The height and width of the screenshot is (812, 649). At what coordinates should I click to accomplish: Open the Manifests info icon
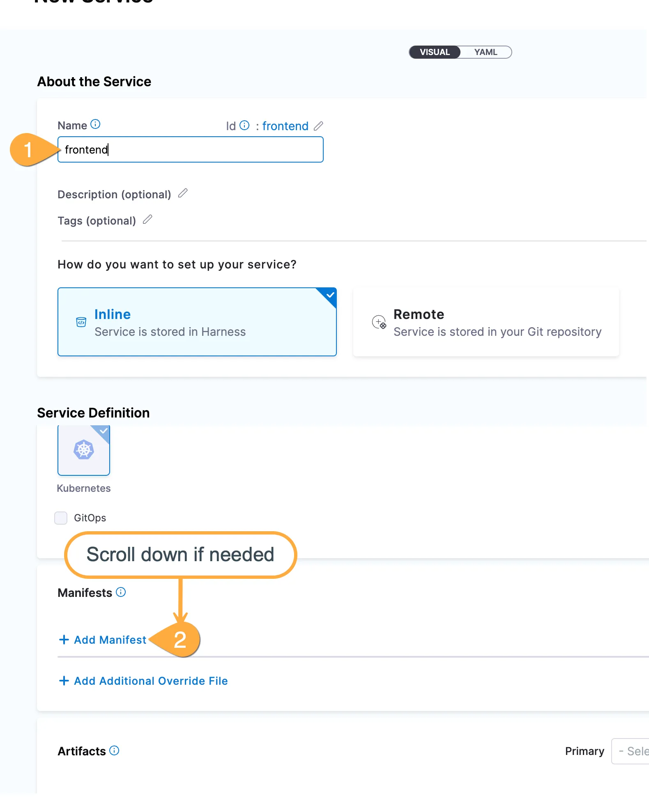coord(121,592)
